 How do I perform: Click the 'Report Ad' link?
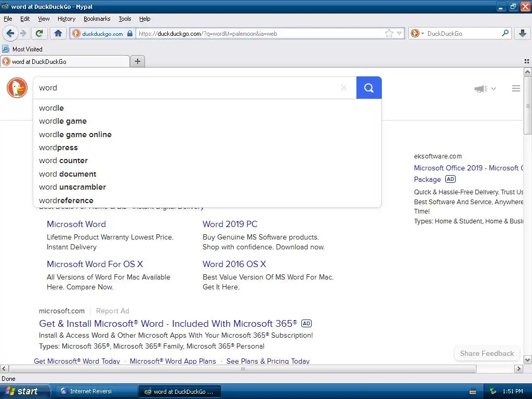(113, 311)
